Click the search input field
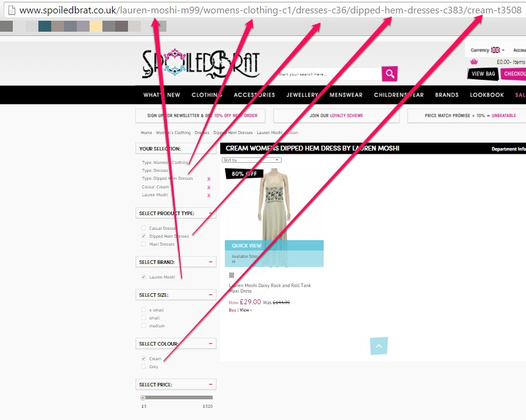 click(328, 74)
